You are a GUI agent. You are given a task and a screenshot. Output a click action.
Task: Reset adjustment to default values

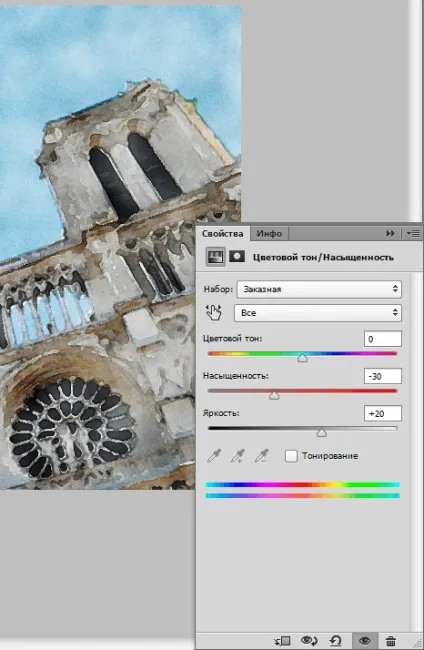pos(335,641)
